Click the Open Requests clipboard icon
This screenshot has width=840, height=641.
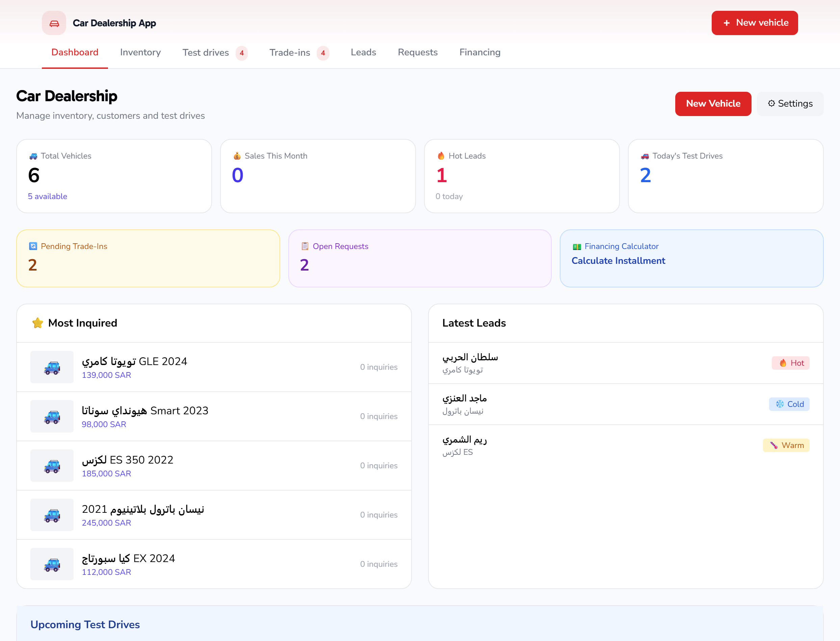pyautogui.click(x=305, y=246)
